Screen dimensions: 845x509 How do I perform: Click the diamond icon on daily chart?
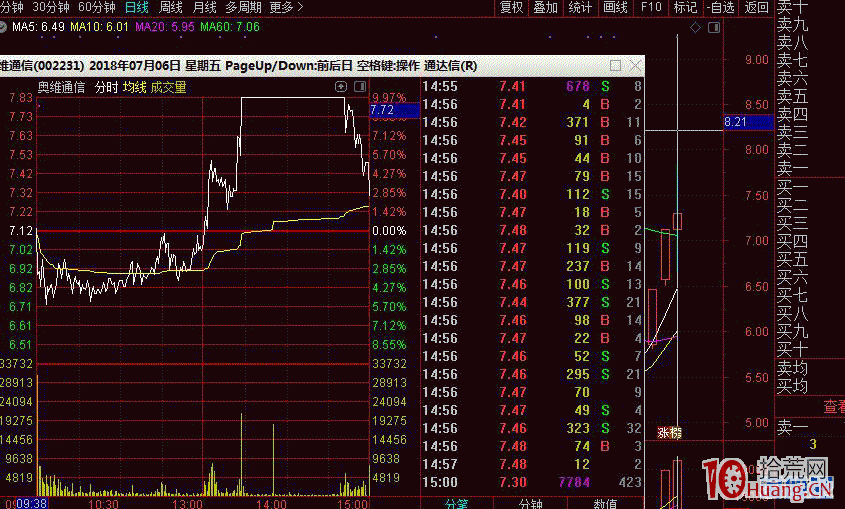(x=696, y=27)
